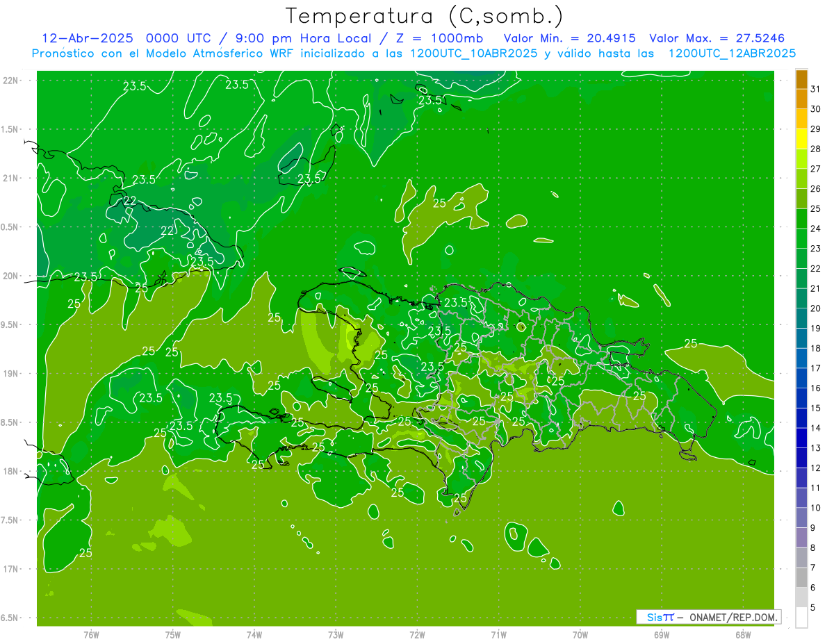Screen dimensions: 834x644
Task: Pick the yellow colorbar band between 28 and 29
Action: 801,139
